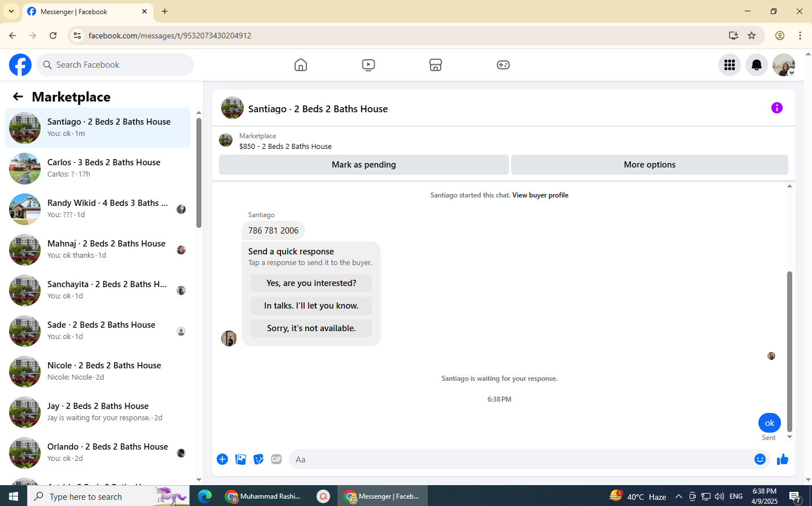This screenshot has width=812, height=506.
Task: Open Mahnaj conversation
Action: pos(97,250)
